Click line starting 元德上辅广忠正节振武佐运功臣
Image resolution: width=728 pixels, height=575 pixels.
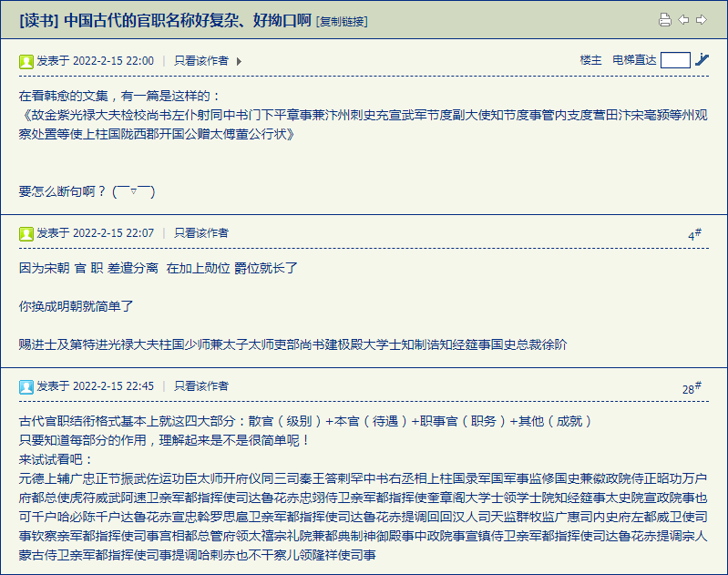pyautogui.click(x=364, y=478)
